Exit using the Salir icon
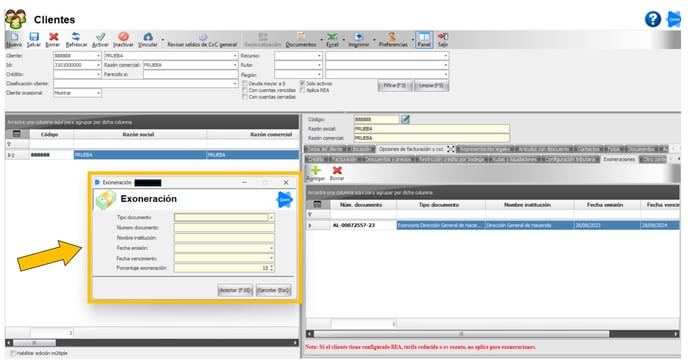Viewport: 688px width, 363px height. 443,40
